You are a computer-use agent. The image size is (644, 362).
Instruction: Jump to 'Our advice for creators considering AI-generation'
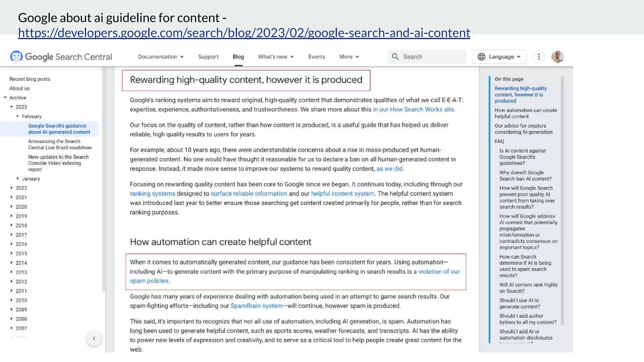click(x=524, y=129)
